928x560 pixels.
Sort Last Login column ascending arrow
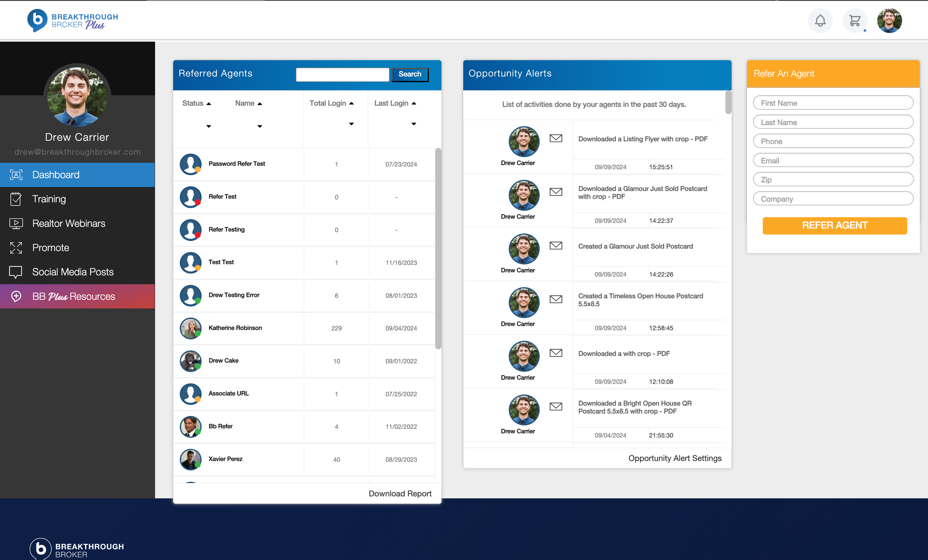tap(414, 103)
